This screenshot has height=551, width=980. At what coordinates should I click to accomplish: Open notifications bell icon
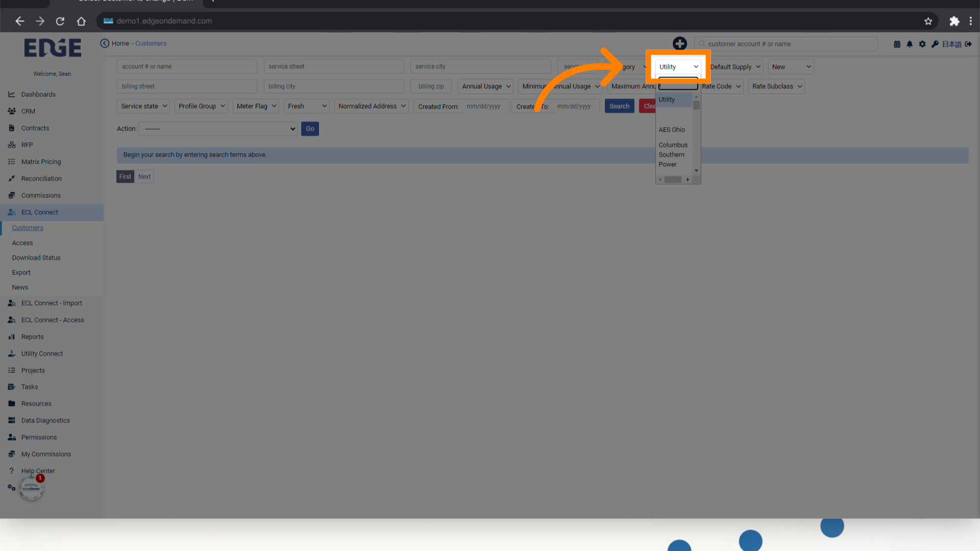click(910, 44)
